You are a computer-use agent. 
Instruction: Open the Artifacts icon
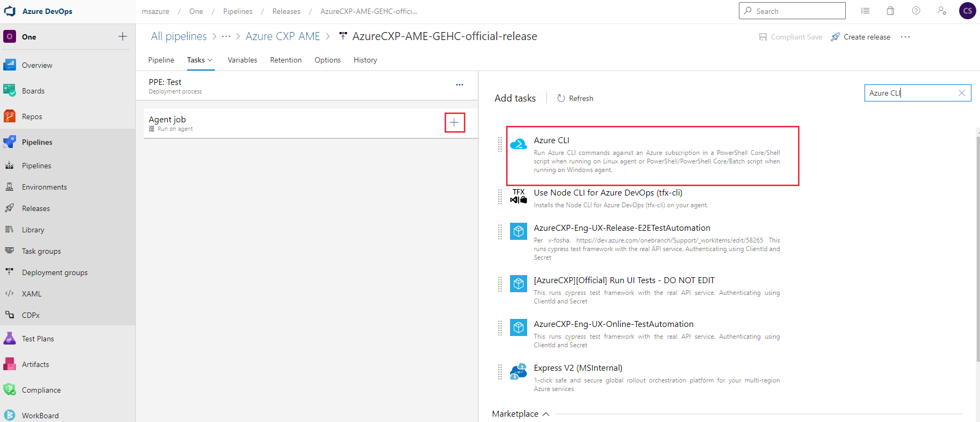click(10, 364)
